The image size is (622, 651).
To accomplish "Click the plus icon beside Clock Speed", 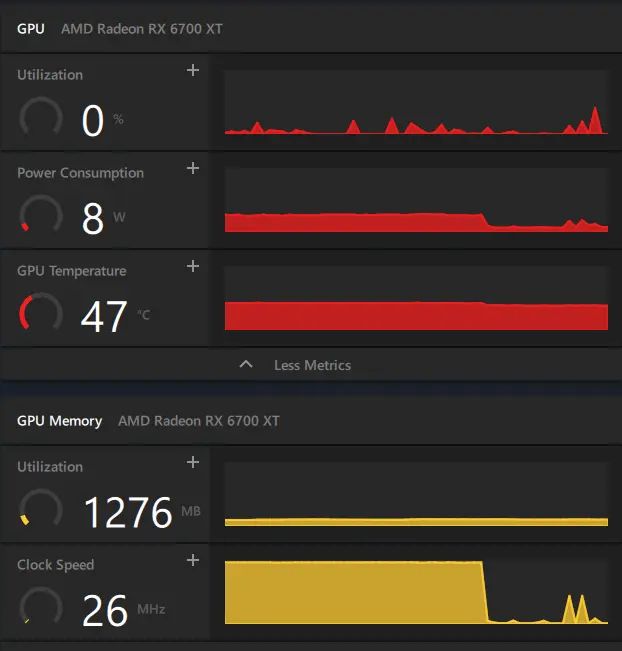I will 193,560.
